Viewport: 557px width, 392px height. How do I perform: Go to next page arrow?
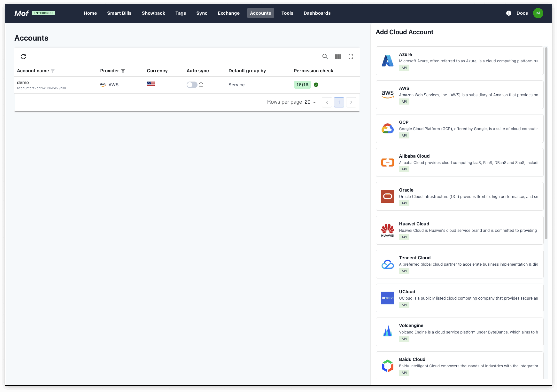(x=351, y=102)
